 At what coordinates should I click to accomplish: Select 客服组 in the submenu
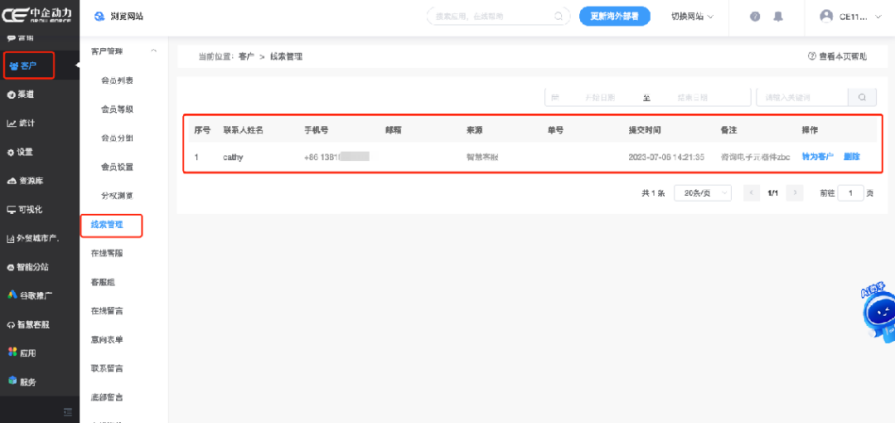tap(103, 282)
